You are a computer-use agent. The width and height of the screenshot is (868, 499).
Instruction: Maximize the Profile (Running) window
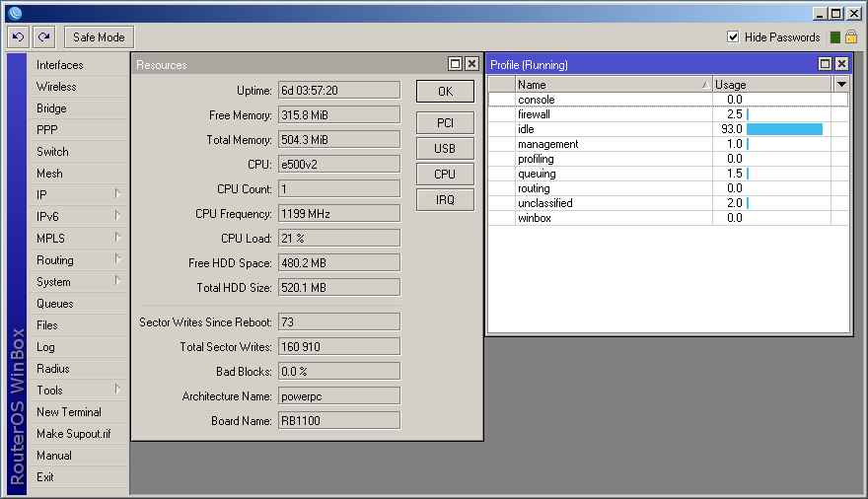pyautogui.click(x=825, y=64)
